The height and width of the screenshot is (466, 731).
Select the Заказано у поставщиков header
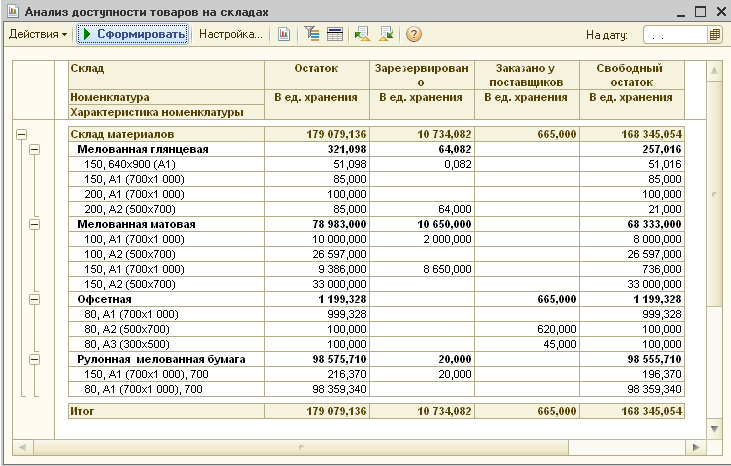coord(527,75)
